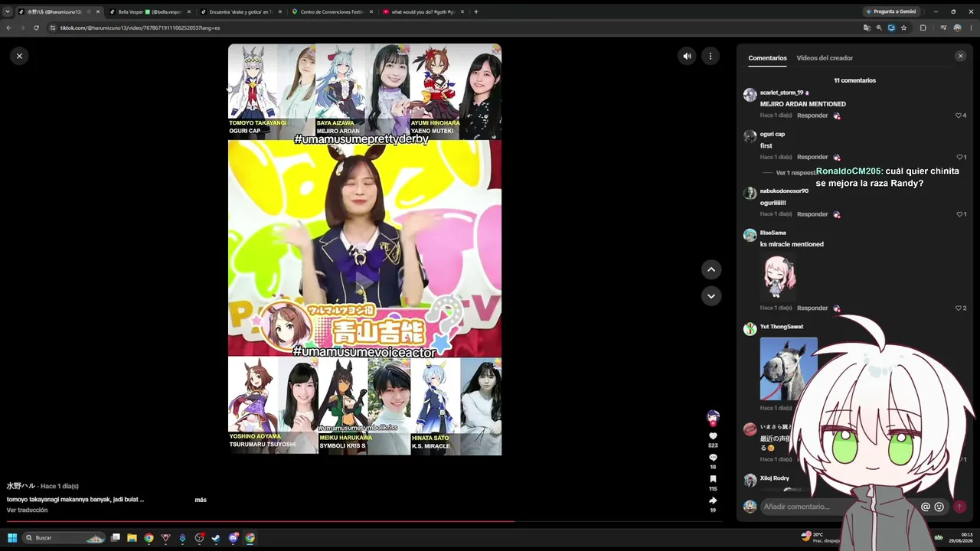Reply to oguri cap's comment
This screenshot has width=980, height=551.
[x=812, y=157]
